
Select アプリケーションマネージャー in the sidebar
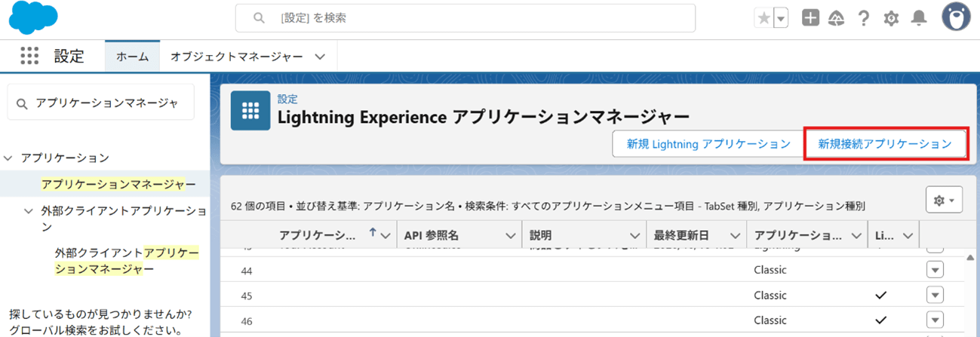(118, 184)
